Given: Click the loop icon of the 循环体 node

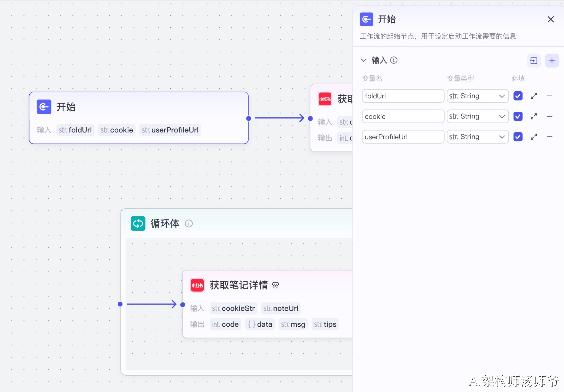Looking at the screenshot, I should (x=138, y=224).
